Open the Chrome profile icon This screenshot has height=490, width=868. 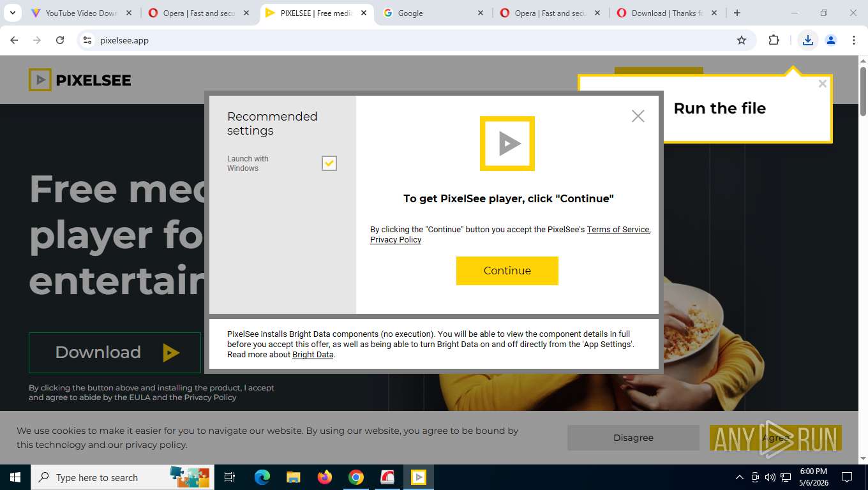[x=831, y=40]
